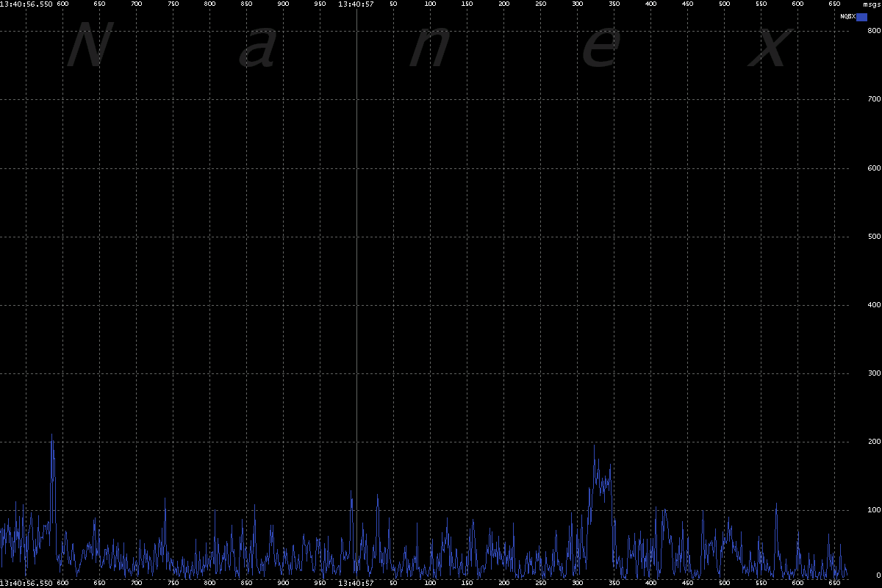Click the 550 tick label on the top time axis

(x=761, y=4)
